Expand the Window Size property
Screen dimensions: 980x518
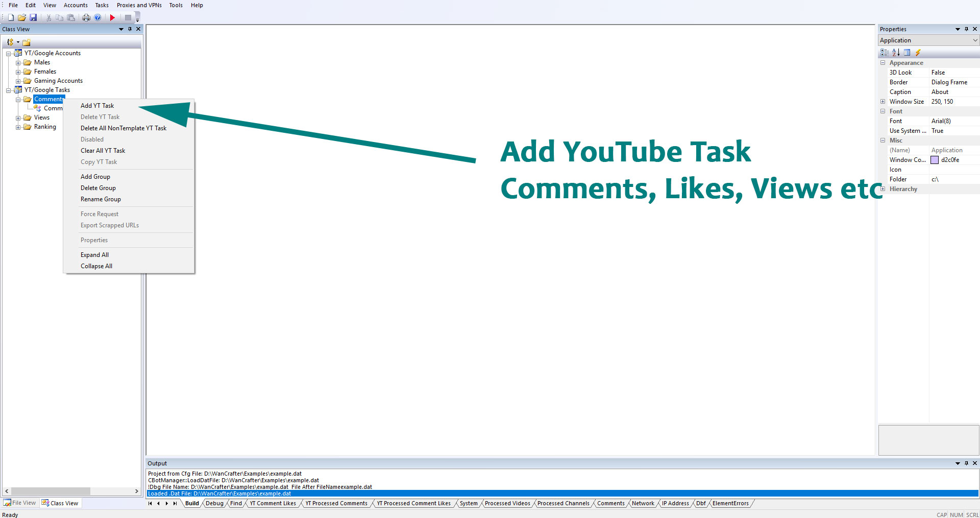(883, 102)
